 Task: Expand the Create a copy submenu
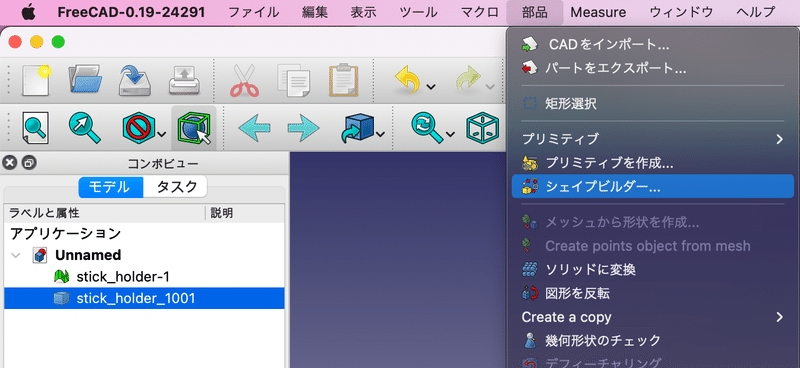pyautogui.click(x=779, y=317)
